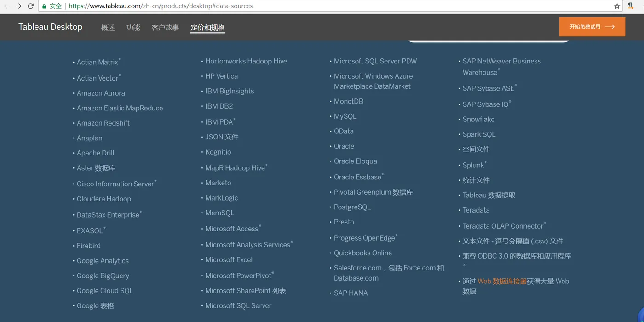The width and height of the screenshot is (644, 322).
Task: Click the Tableau Desktop product title
Action: pos(51,27)
